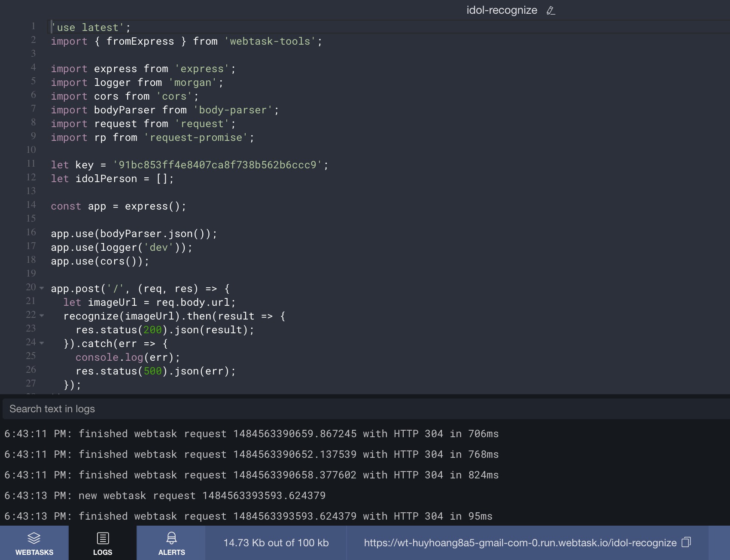Collapse the catch block on line 24
The height and width of the screenshot is (560, 730).
click(41, 343)
